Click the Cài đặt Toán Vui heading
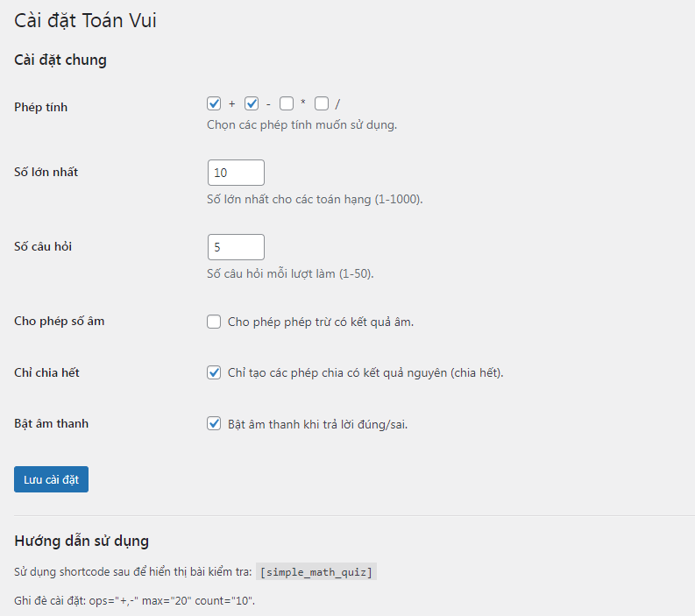 pyautogui.click(x=85, y=20)
